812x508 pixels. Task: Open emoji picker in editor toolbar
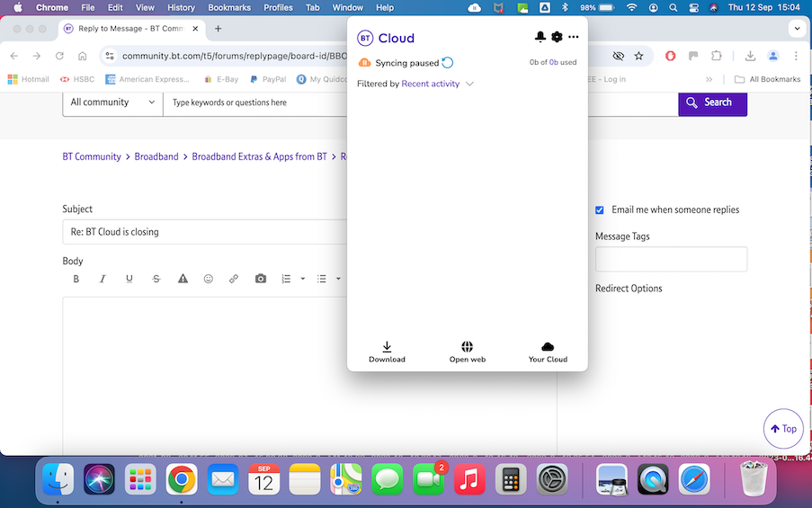tap(209, 279)
